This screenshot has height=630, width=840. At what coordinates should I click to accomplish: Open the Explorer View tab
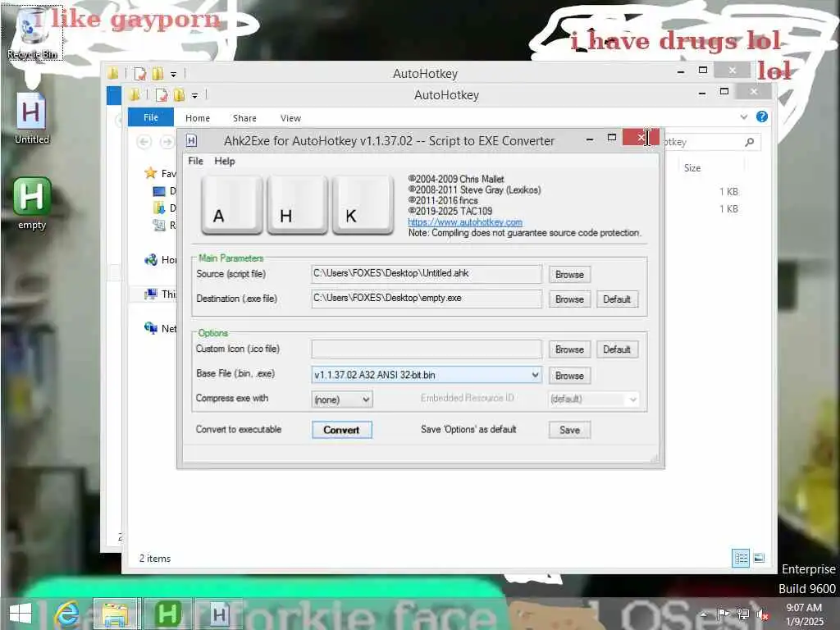290,118
